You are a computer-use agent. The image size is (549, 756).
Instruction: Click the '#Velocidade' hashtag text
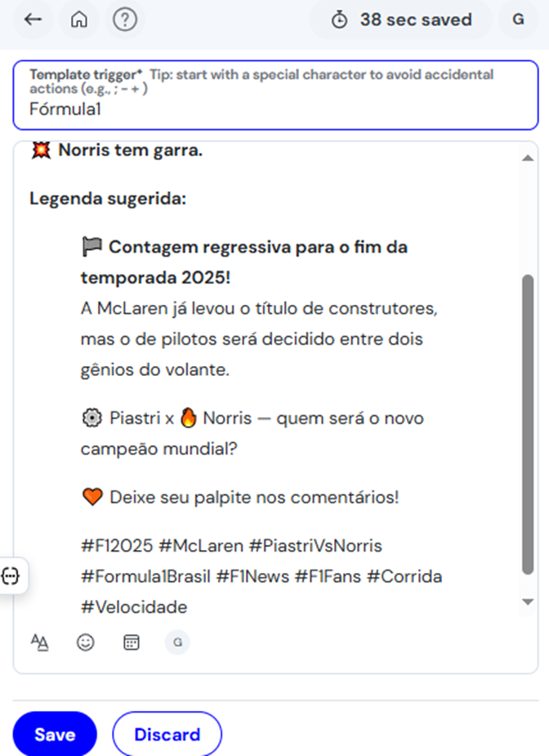click(134, 607)
